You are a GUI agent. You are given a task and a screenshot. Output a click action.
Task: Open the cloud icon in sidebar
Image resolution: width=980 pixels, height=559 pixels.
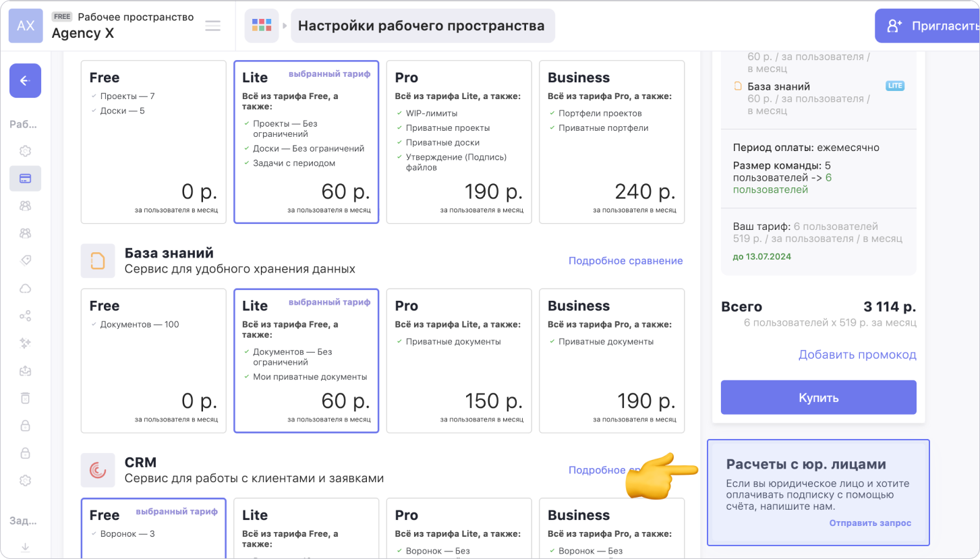click(x=25, y=289)
